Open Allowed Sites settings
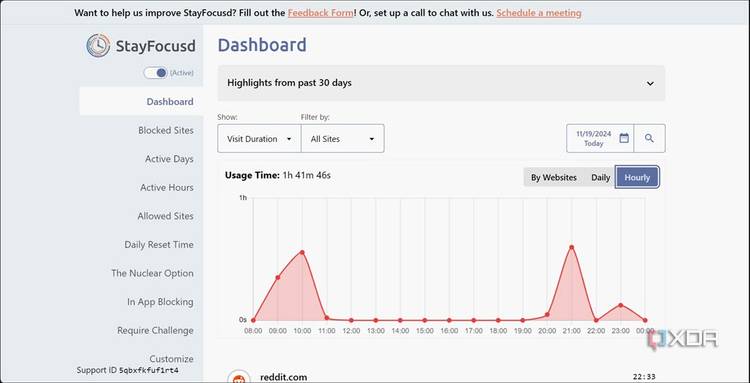The image size is (750, 383). 165,216
